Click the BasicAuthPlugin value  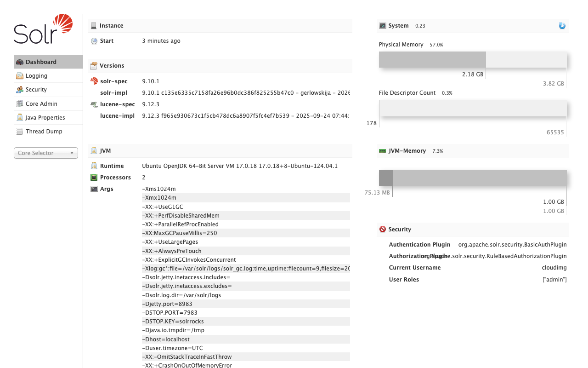pyautogui.click(x=512, y=245)
